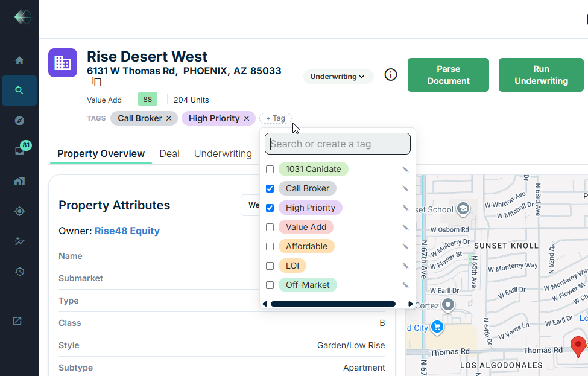This screenshot has height=376, width=588.
Task: Open the analytics sparkle chart sidebar icon
Action: (x=19, y=241)
